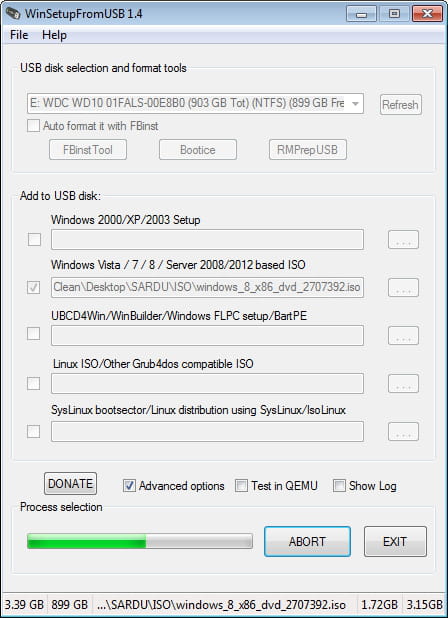The width and height of the screenshot is (448, 618).
Task: Click the Windows 8 ISO path field
Action: coord(207,287)
